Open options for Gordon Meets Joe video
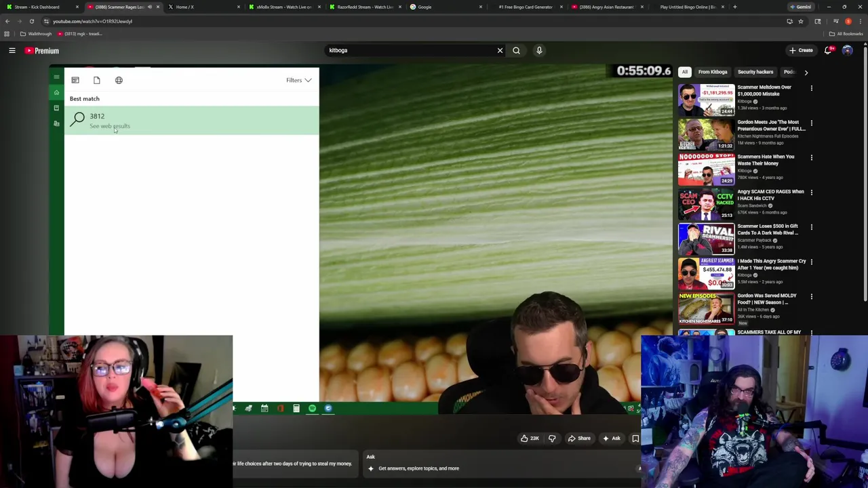 tap(811, 123)
